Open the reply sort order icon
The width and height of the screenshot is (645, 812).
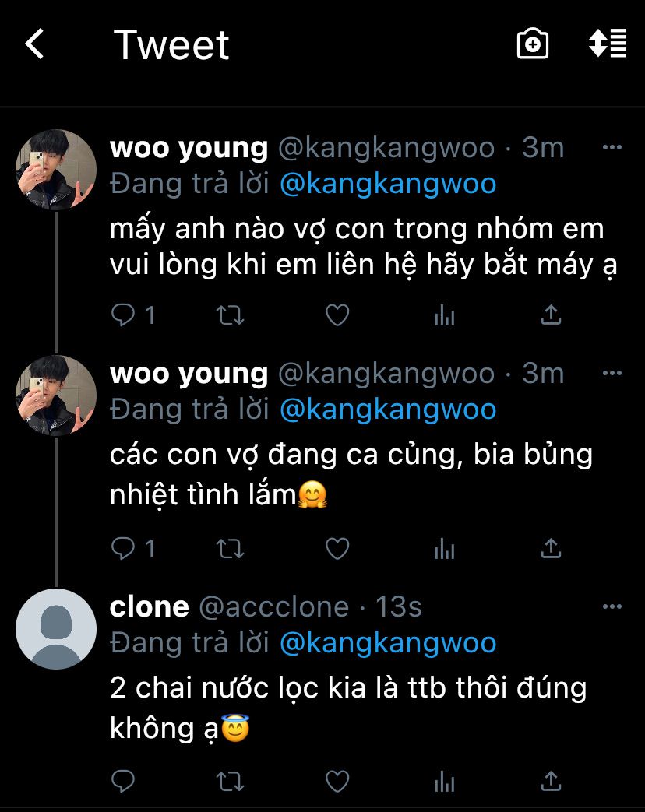tap(608, 44)
